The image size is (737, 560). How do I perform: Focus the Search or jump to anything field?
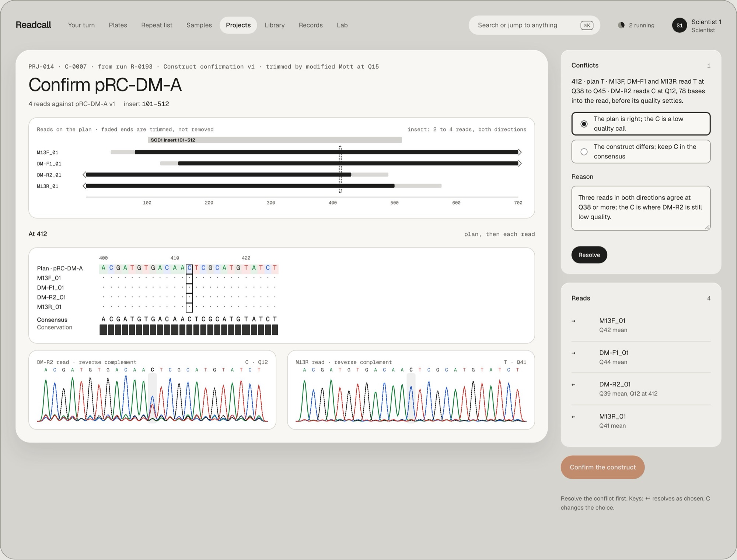point(534,25)
